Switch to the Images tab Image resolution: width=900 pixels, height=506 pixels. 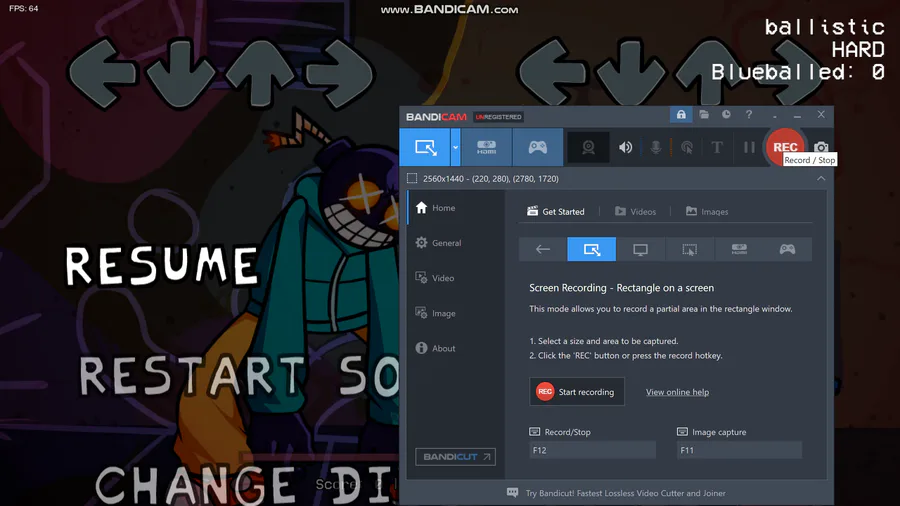tap(707, 211)
